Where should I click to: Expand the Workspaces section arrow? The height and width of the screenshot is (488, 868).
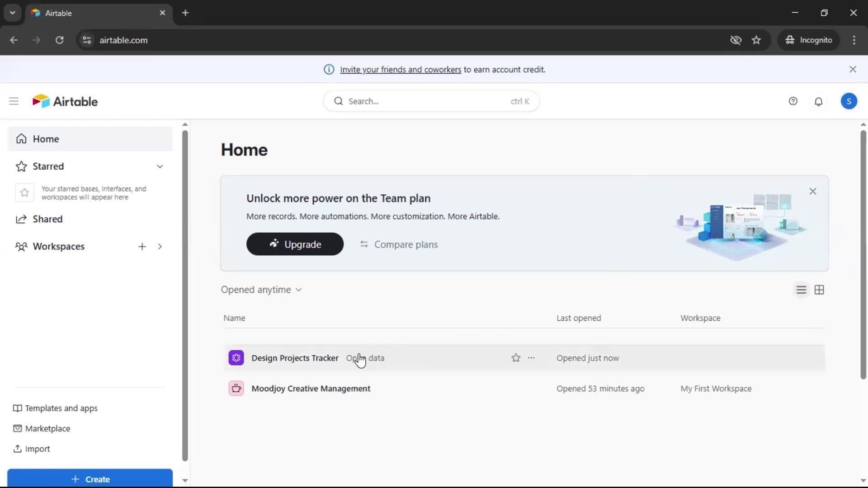[x=160, y=246]
